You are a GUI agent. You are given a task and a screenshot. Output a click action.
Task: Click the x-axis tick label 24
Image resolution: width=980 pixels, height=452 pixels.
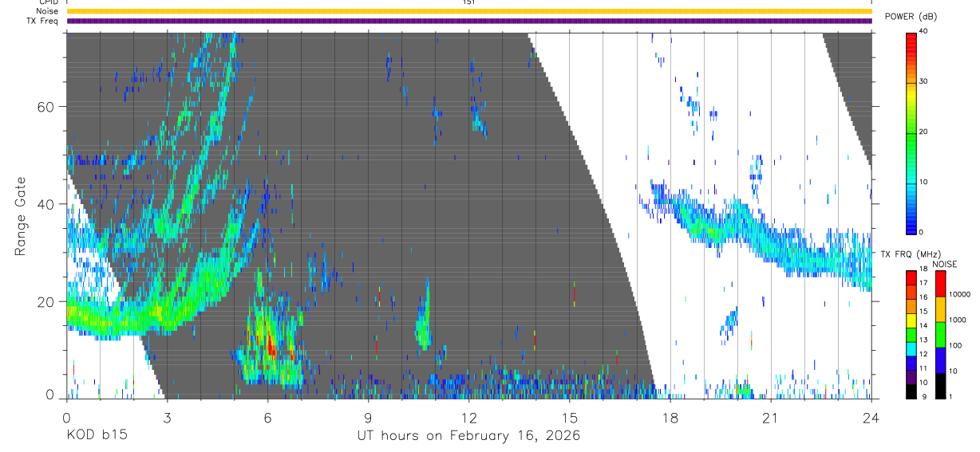[x=871, y=418]
